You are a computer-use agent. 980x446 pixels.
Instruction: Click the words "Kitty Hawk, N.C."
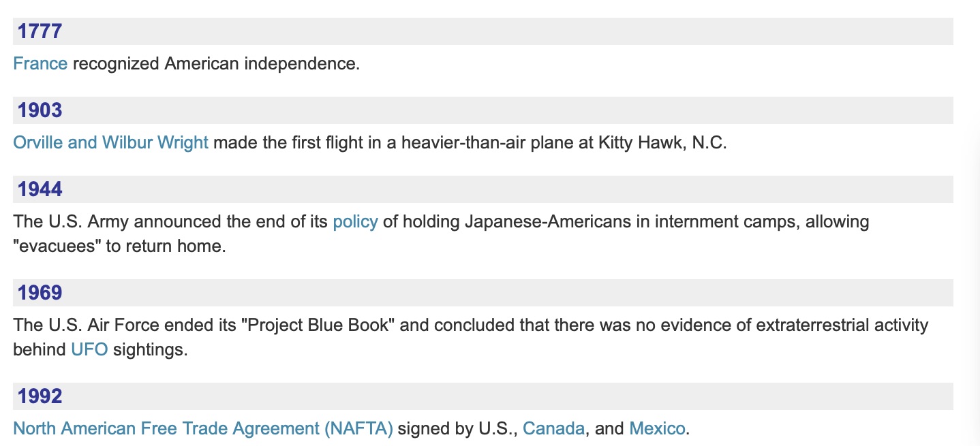[x=662, y=143]
